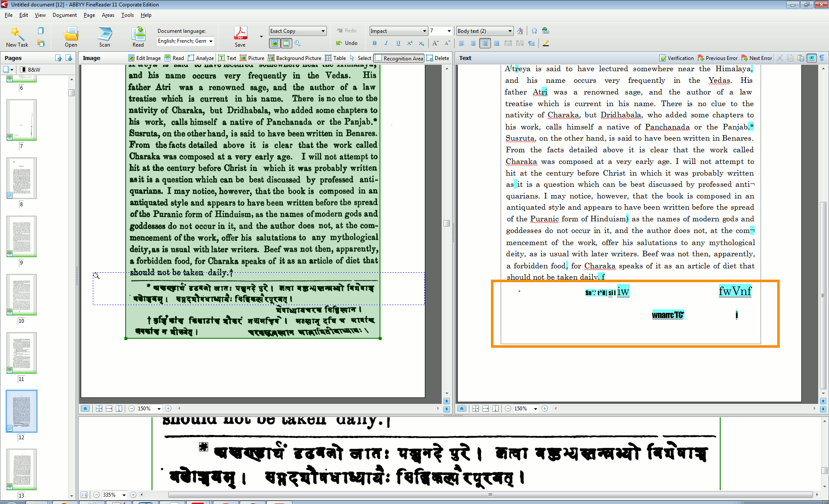Open Text pane 150% zoom dropdown
Image resolution: width=829 pixels, height=504 pixels.
click(x=535, y=409)
